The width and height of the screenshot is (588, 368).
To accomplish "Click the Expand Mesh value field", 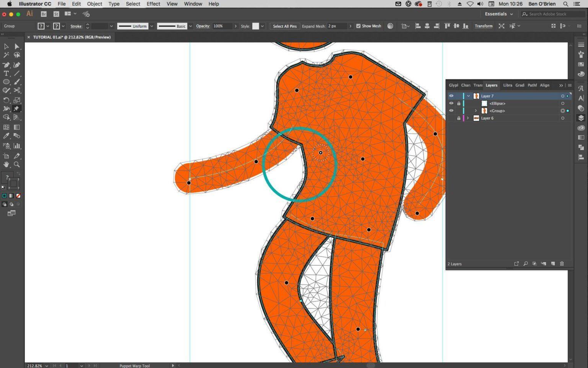I will [337, 26].
